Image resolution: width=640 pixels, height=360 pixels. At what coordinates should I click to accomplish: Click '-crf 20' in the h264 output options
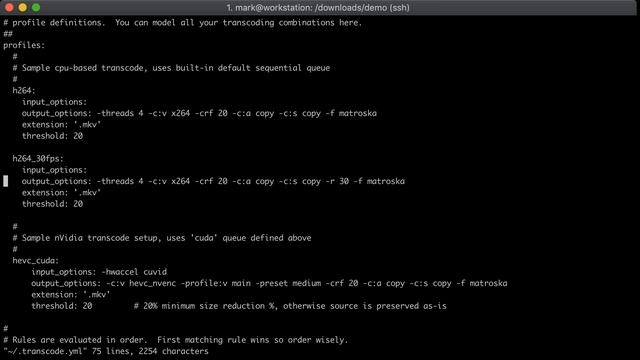(211, 113)
